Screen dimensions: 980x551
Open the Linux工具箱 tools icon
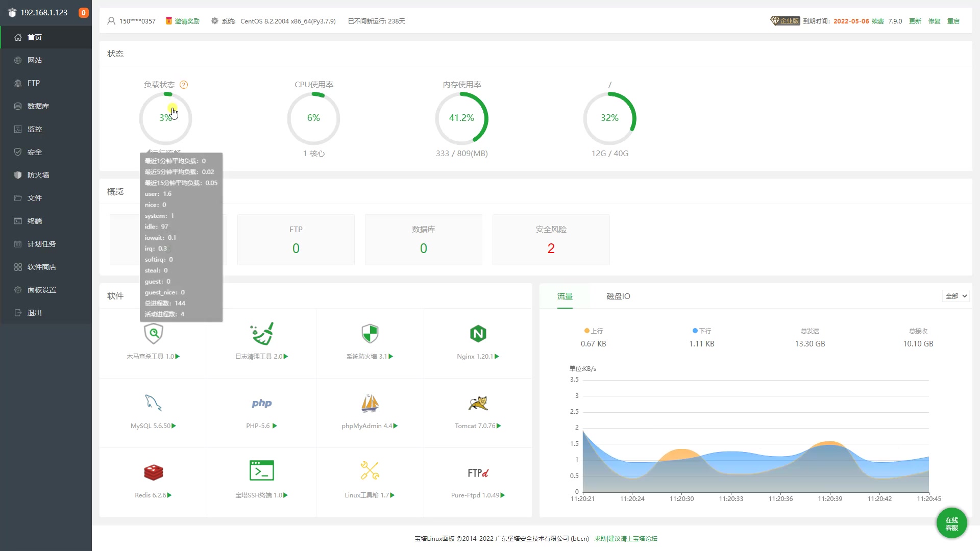(370, 471)
